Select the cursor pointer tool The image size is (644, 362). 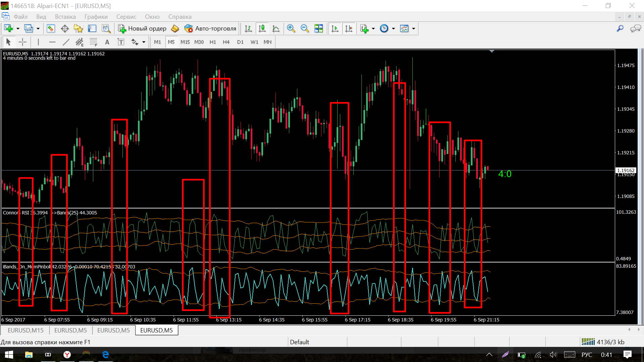(x=9, y=42)
